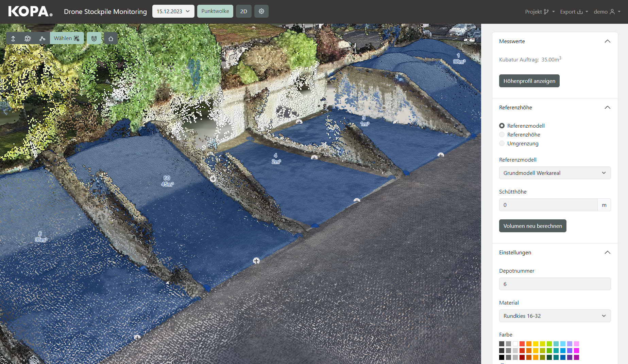Select stockpile label 60 with 45m³
The height and width of the screenshot is (364, 628).
coord(167,181)
